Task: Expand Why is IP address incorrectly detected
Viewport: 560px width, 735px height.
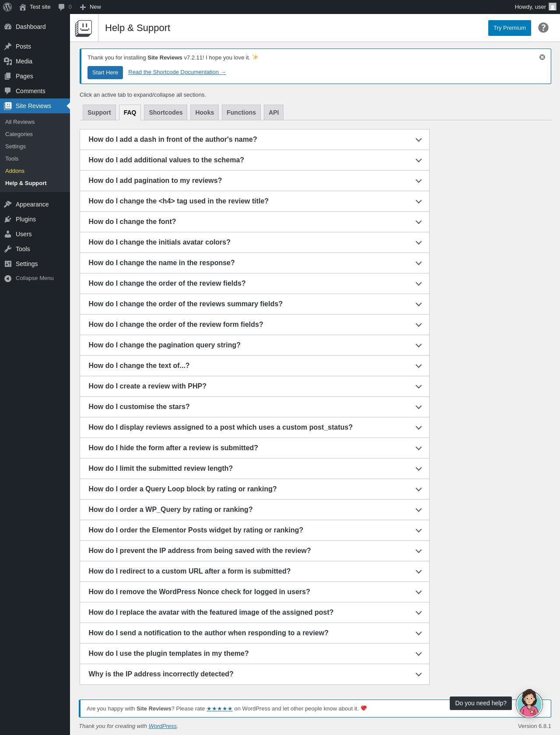Action: (255, 674)
